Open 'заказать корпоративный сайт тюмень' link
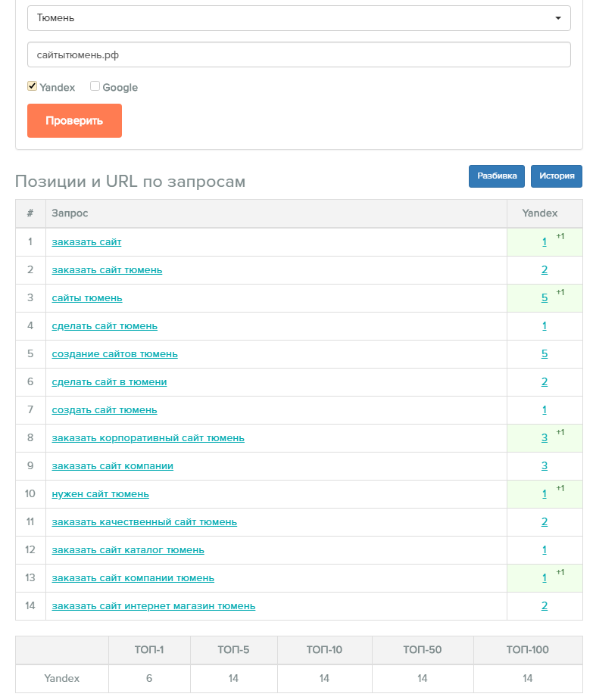 [148, 438]
